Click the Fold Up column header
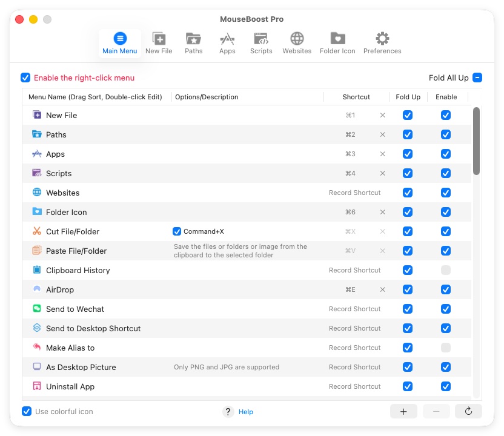 click(408, 97)
